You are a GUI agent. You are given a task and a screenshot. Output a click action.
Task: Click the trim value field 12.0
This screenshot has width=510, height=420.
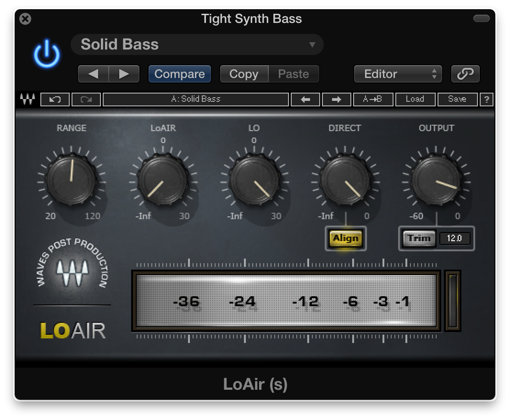tap(455, 238)
